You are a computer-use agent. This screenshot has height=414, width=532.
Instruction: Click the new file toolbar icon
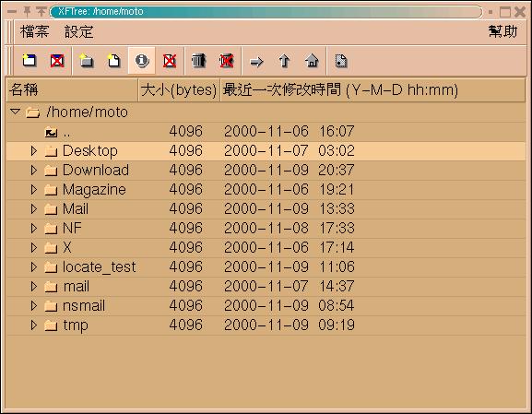click(x=113, y=61)
